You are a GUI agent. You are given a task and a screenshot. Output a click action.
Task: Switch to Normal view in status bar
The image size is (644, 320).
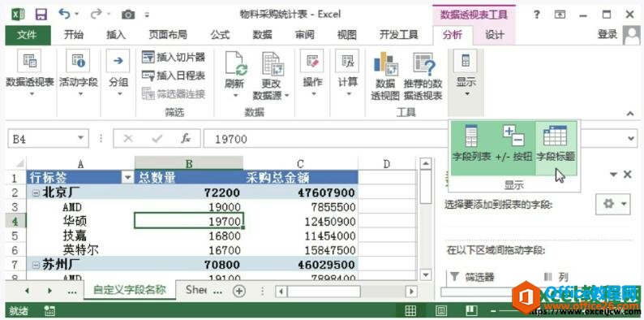[x=410, y=310]
